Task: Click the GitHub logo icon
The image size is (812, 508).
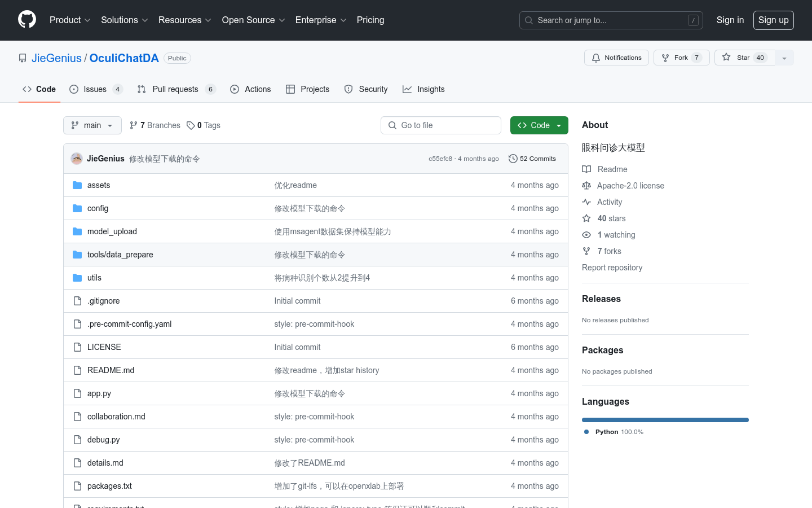Action: point(27,20)
